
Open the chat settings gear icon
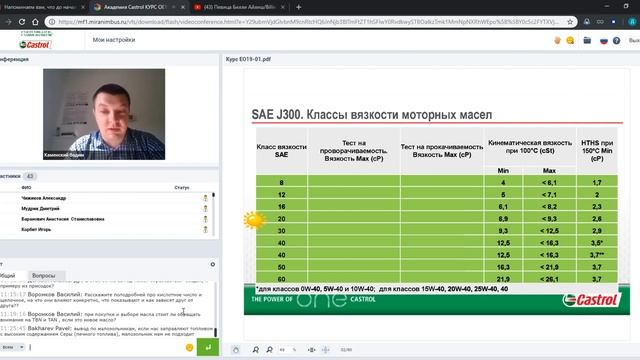(x=213, y=264)
